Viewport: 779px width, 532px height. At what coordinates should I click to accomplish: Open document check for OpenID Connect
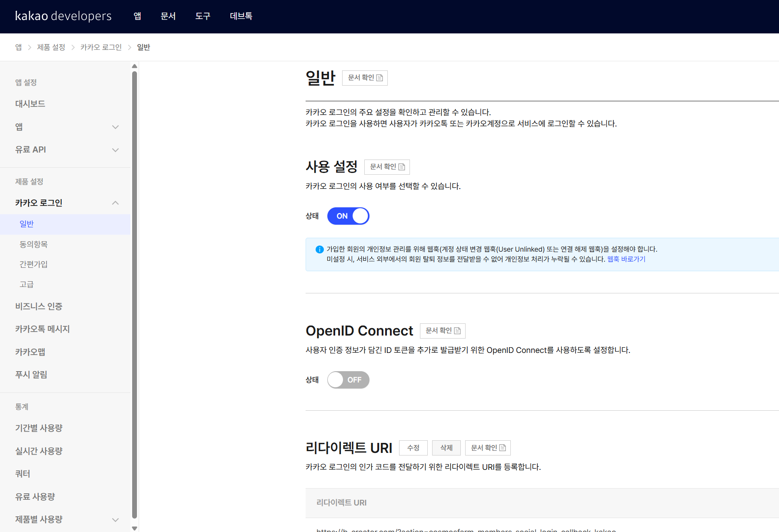tap(443, 331)
